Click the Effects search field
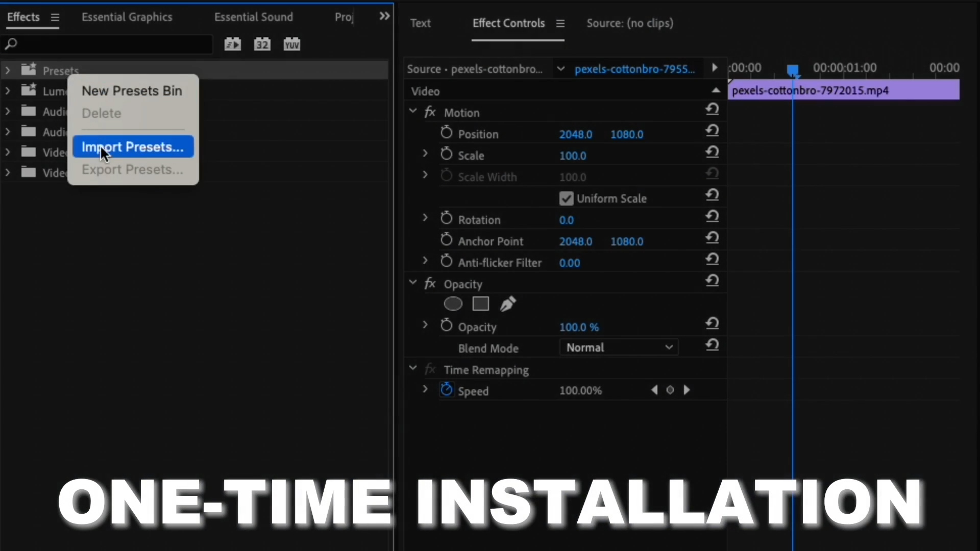Screen dimensions: 980x551 [x=110, y=44]
